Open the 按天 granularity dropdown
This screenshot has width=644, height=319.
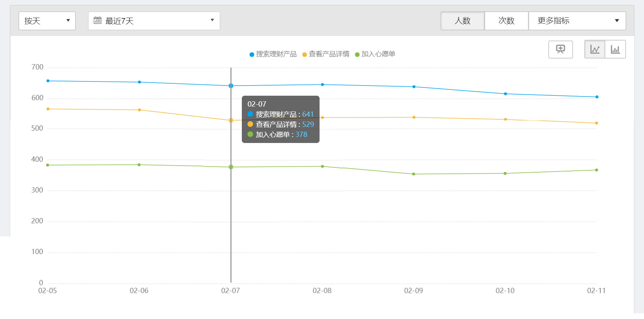(47, 21)
